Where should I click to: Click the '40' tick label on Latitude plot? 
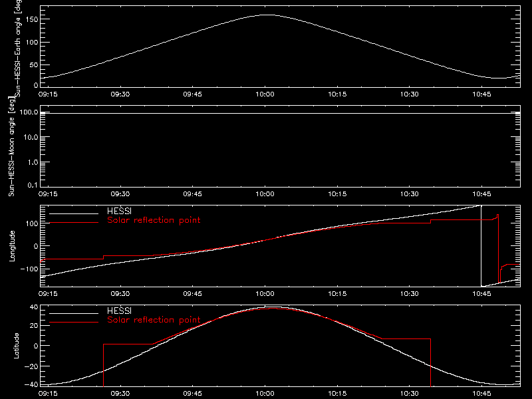point(34,307)
